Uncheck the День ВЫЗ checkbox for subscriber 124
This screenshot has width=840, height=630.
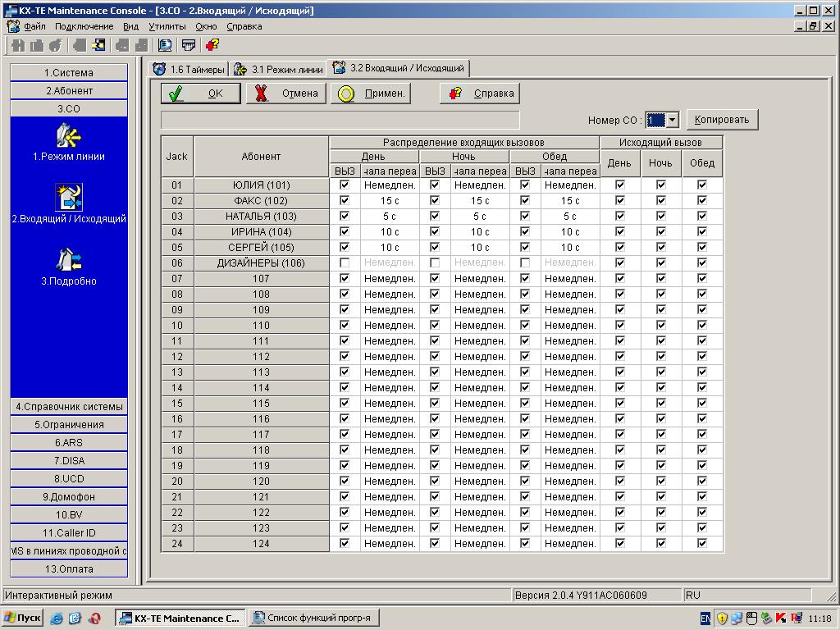pyautogui.click(x=345, y=543)
